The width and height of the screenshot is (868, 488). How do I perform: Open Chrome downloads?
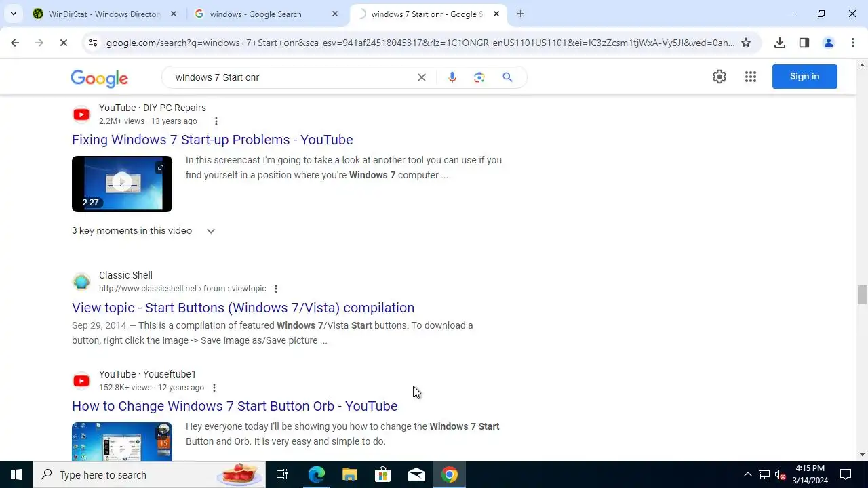coord(780,43)
